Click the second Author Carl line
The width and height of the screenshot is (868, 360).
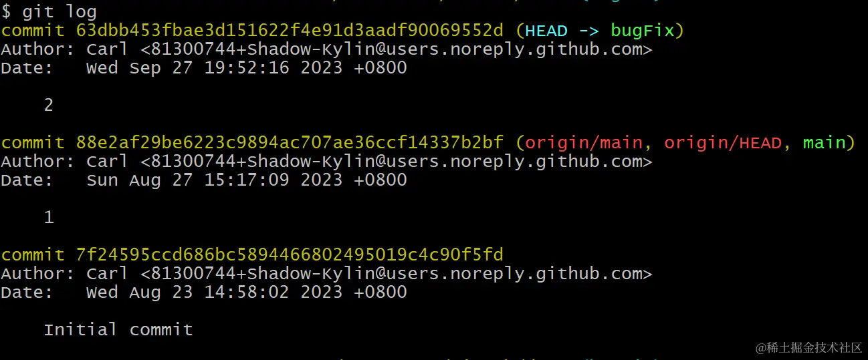pyautogui.click(x=326, y=162)
